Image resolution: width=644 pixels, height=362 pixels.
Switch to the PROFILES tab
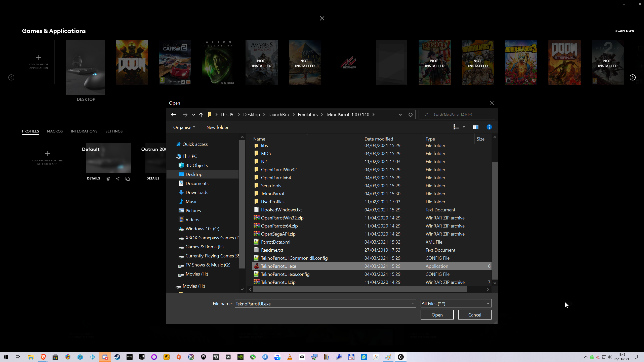point(30,131)
